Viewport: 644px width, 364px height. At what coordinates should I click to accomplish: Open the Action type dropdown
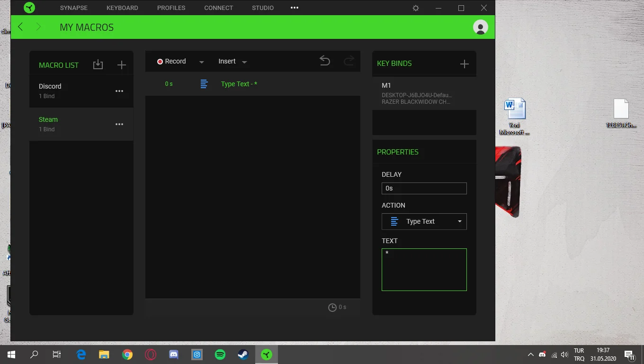(x=424, y=221)
